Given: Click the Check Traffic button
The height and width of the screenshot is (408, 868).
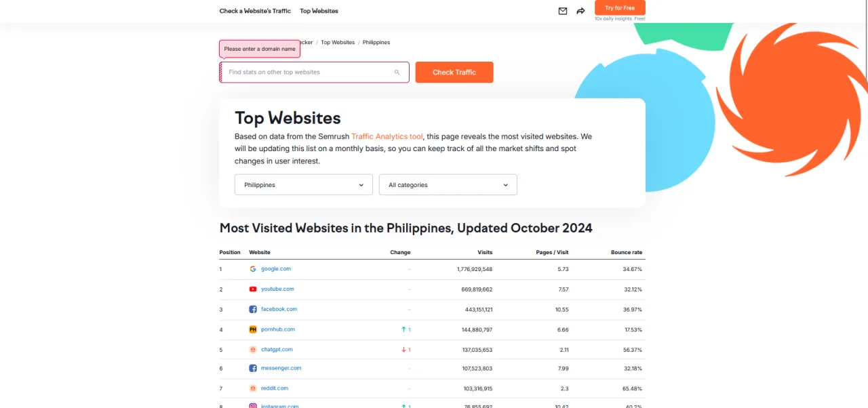Looking at the screenshot, I should point(454,73).
